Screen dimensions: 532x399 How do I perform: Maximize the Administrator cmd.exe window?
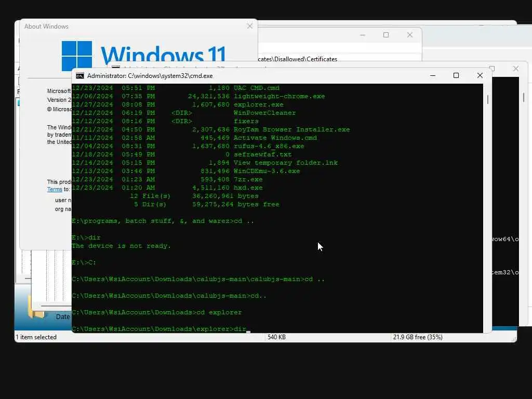coord(456,75)
